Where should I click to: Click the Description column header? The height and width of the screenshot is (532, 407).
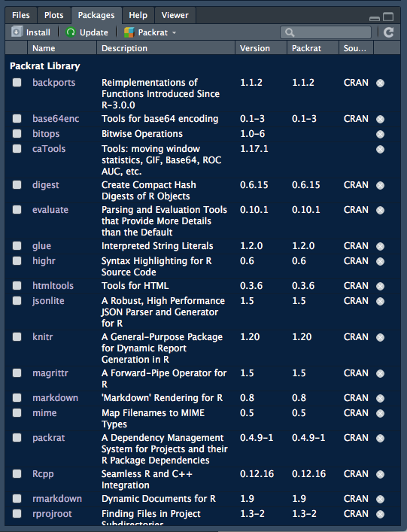[166, 48]
